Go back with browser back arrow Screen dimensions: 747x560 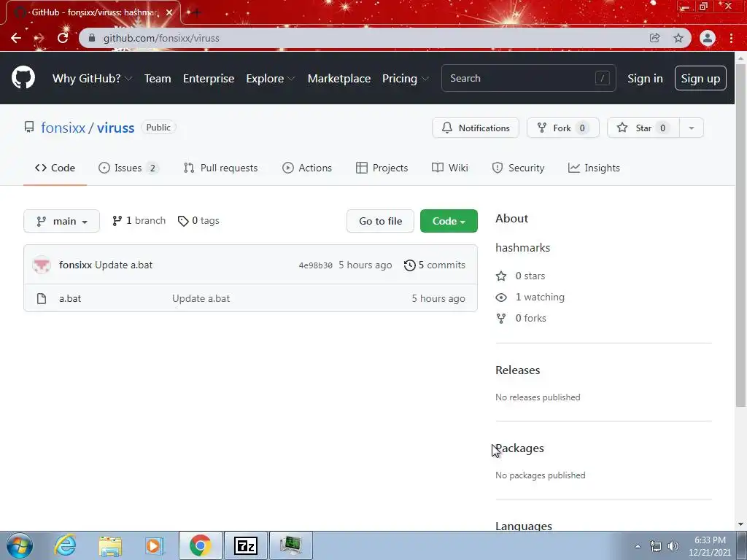(x=16, y=38)
